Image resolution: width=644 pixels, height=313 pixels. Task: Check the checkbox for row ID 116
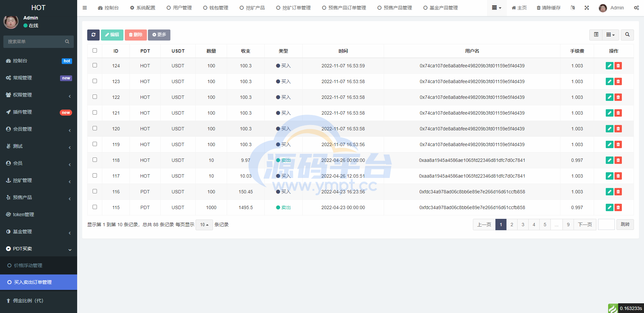(95, 191)
